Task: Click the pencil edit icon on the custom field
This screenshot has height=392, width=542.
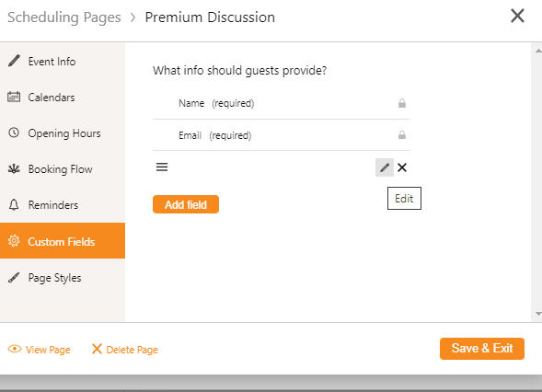Action: (x=385, y=167)
